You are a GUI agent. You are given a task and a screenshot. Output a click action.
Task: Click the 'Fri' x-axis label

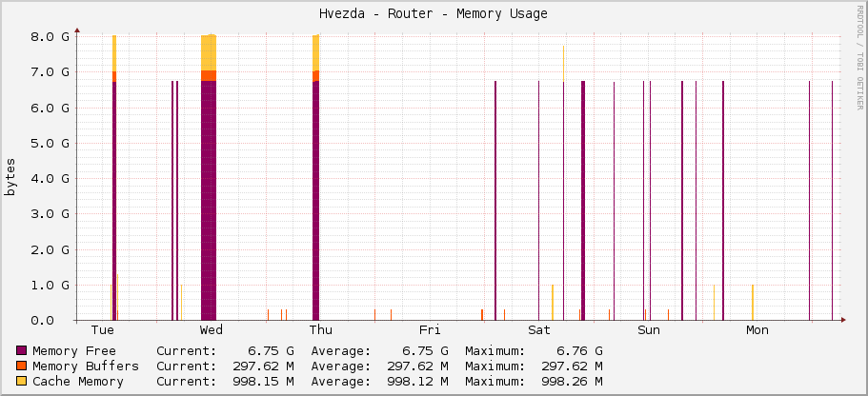click(430, 330)
